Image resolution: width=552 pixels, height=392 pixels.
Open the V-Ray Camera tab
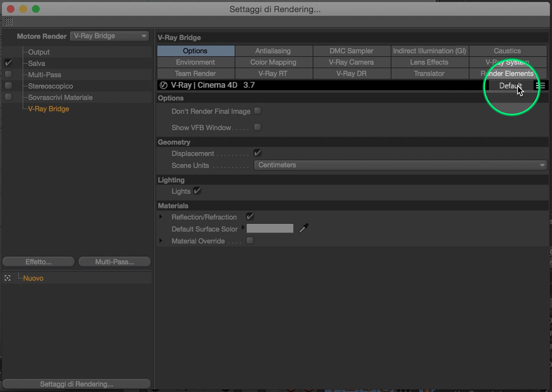352,62
